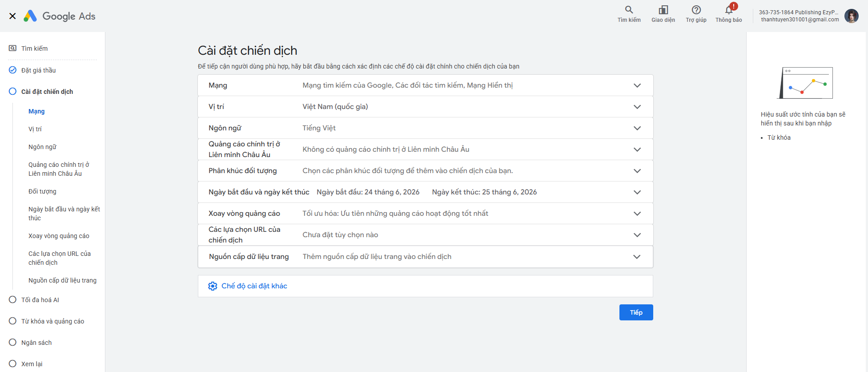Click the Tiếp button
Image resolution: width=868 pixels, height=372 pixels.
coord(636,312)
